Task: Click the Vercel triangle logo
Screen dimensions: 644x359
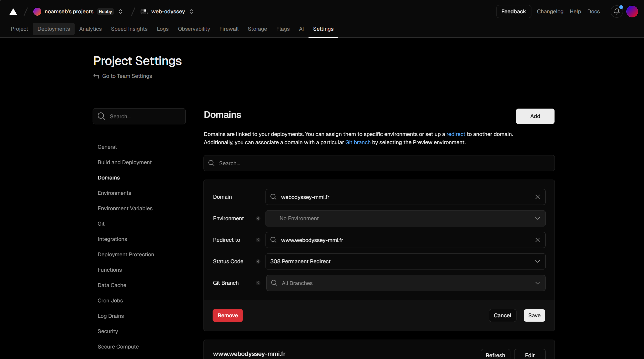Action: coord(13,12)
